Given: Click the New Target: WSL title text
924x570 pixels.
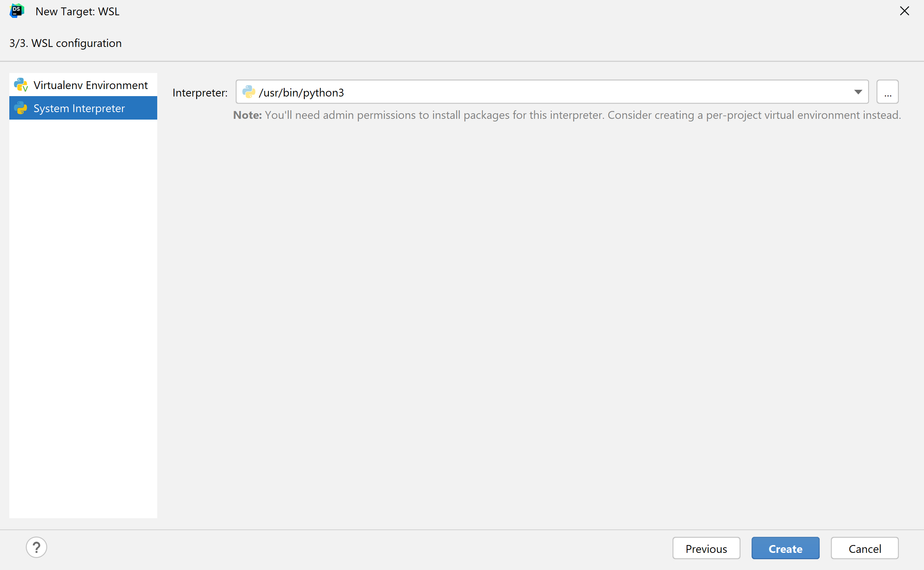Looking at the screenshot, I should coord(77,11).
